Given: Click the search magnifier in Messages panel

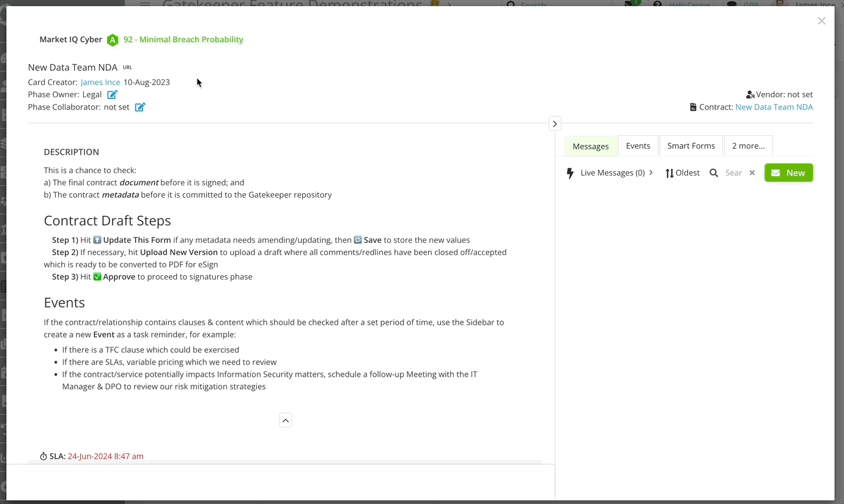Looking at the screenshot, I should click(x=714, y=172).
